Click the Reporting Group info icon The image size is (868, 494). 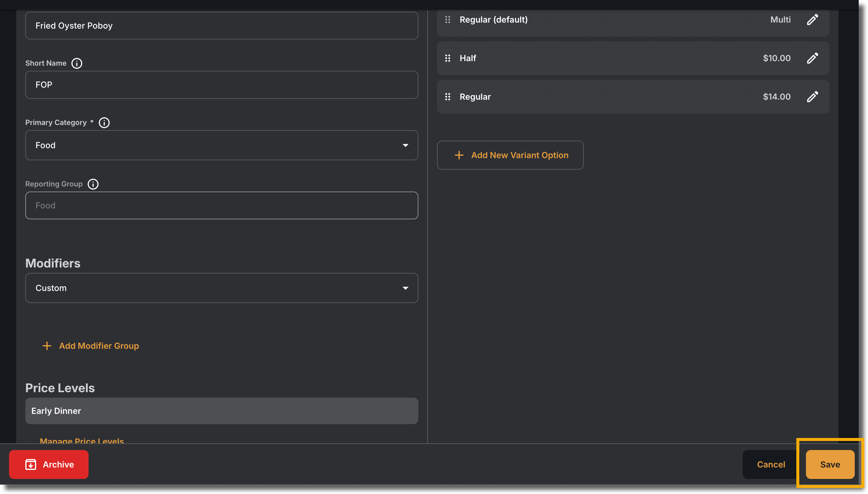[x=93, y=184]
